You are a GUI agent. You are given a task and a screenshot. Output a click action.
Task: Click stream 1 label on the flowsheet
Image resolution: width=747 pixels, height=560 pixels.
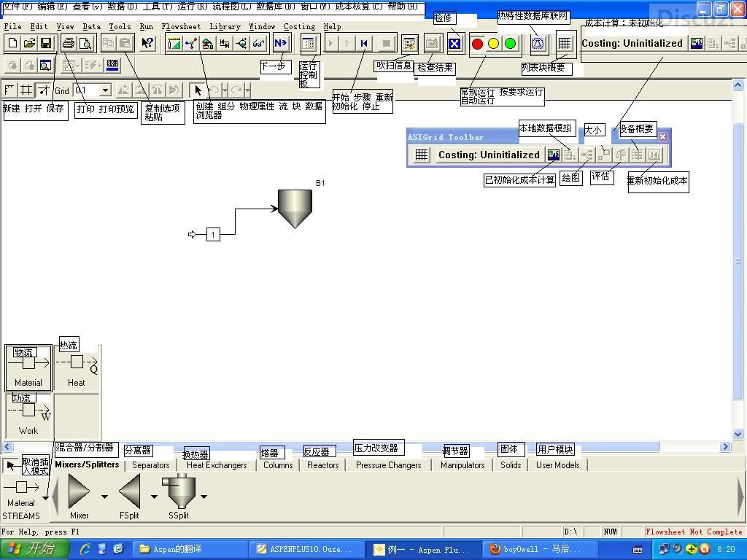[213, 234]
